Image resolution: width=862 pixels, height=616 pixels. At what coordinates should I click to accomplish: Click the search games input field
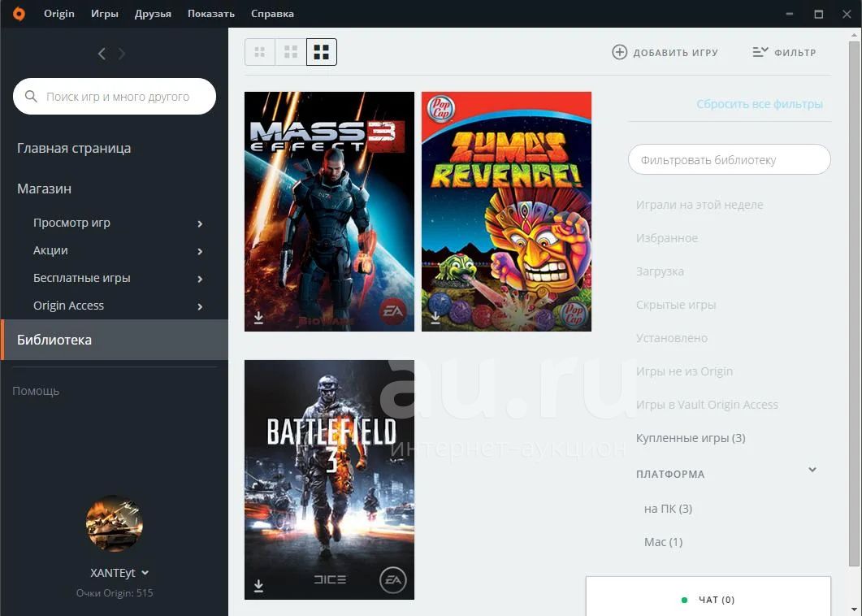tap(115, 96)
